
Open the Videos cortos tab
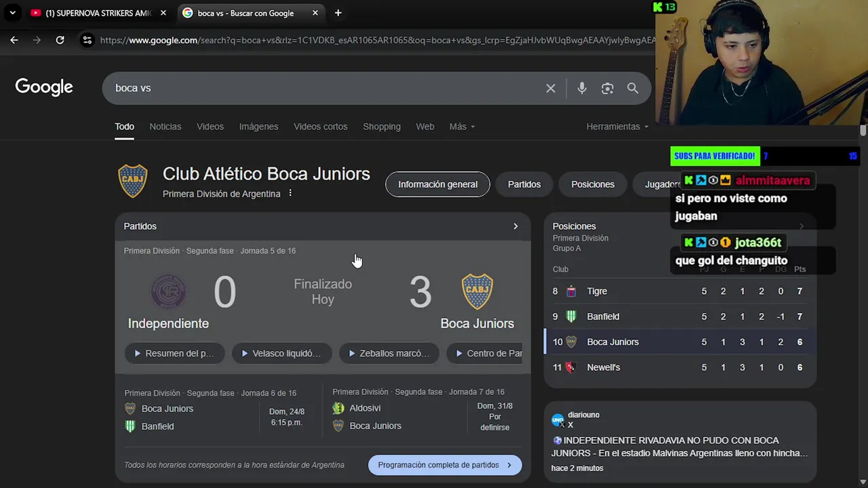320,127
